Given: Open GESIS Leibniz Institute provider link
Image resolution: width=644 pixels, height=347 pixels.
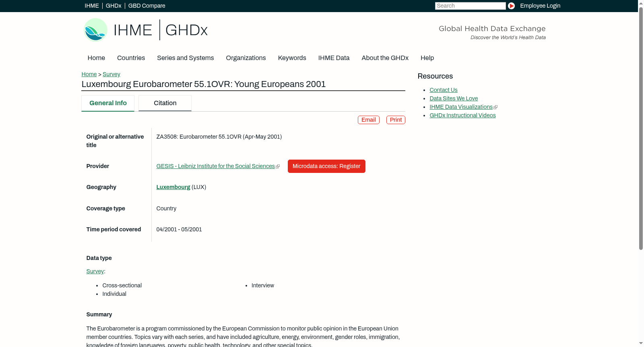Looking at the screenshot, I should click(x=215, y=166).
